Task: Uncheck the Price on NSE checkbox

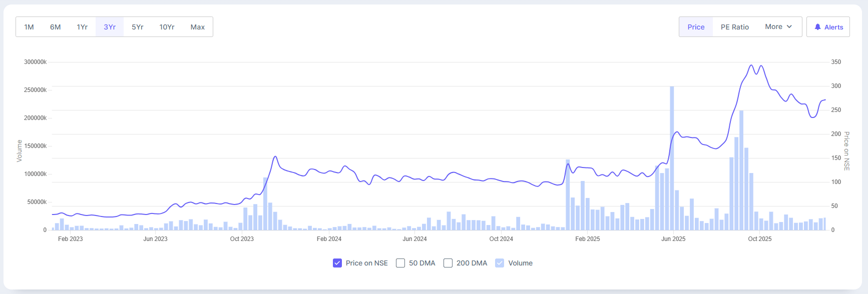Action: 337,263
